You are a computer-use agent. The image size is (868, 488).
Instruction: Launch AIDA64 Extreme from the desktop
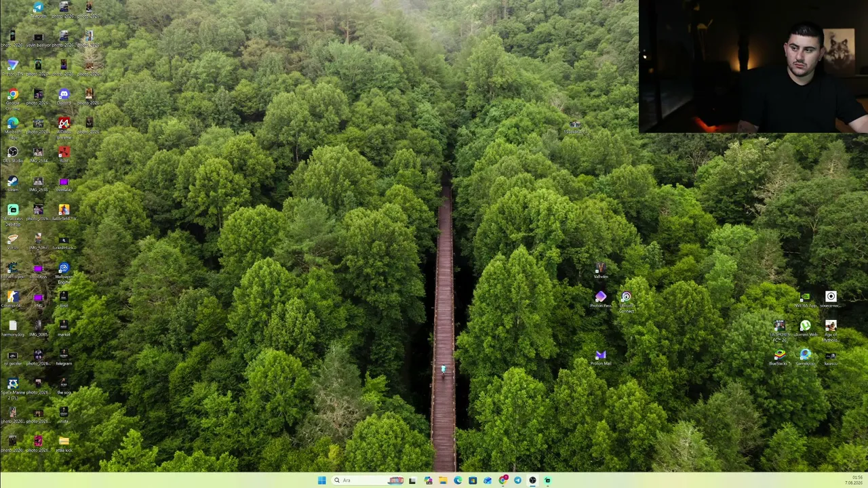pos(64,127)
